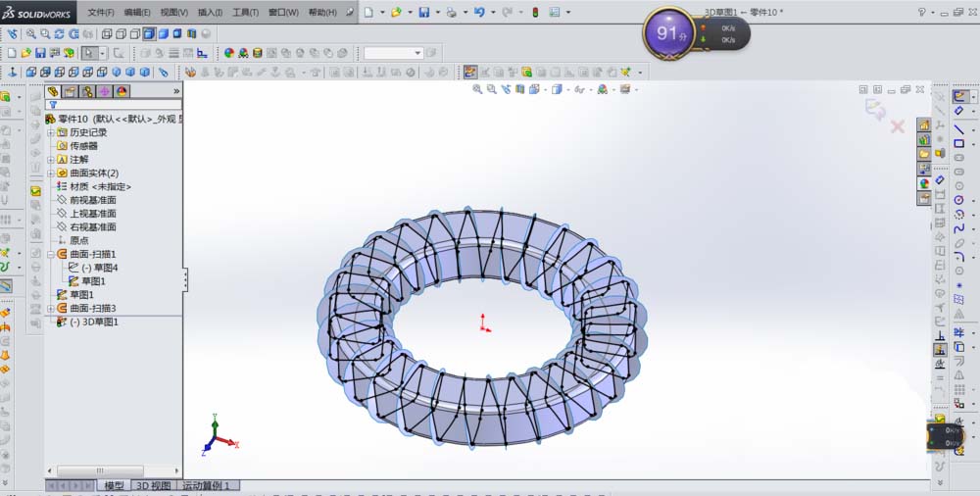Click the horizontal scrollbar of feature tree
The image size is (980, 496).
[101, 471]
